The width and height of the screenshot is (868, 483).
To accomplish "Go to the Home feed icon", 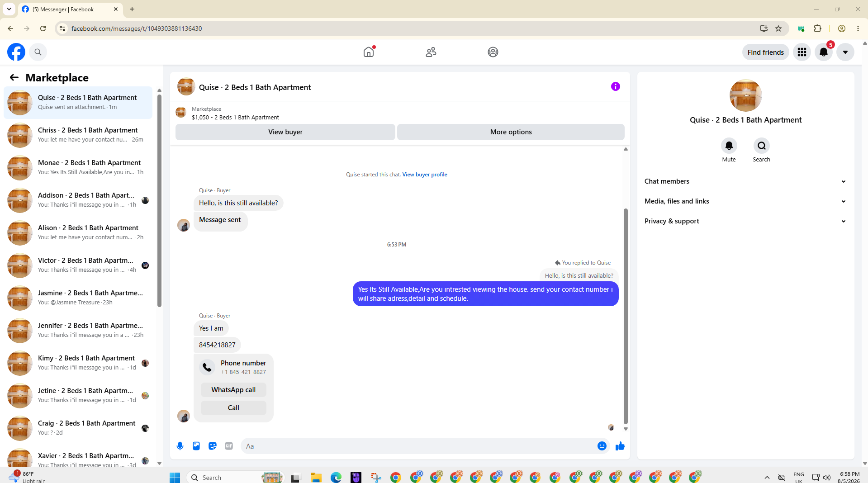I will coord(369,52).
